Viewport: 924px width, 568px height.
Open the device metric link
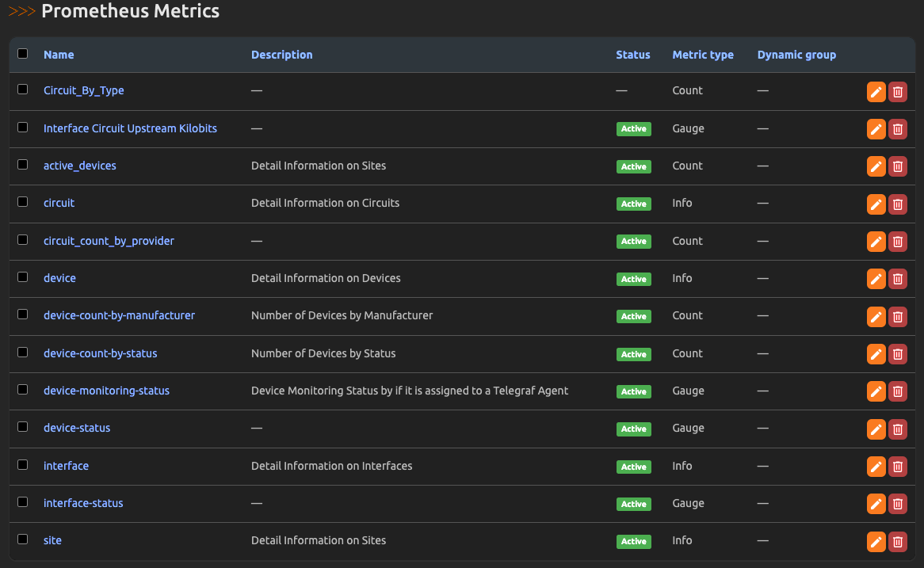point(59,278)
